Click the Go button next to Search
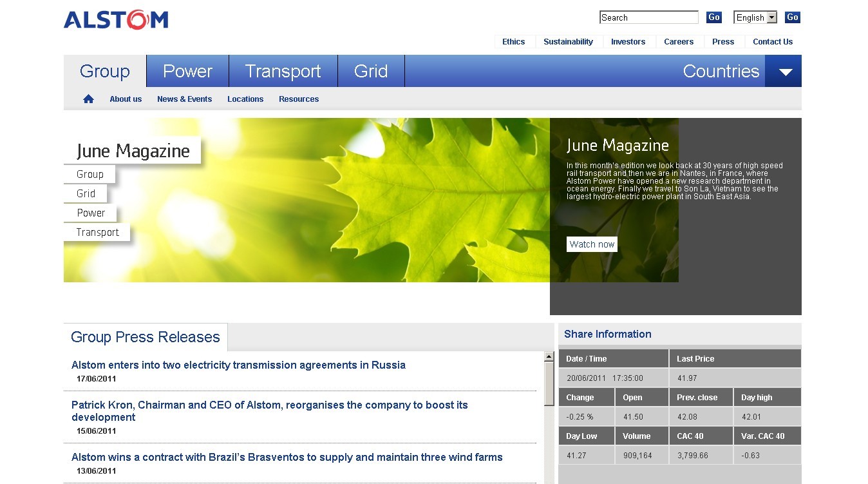This screenshot has height=484, width=868. click(713, 17)
